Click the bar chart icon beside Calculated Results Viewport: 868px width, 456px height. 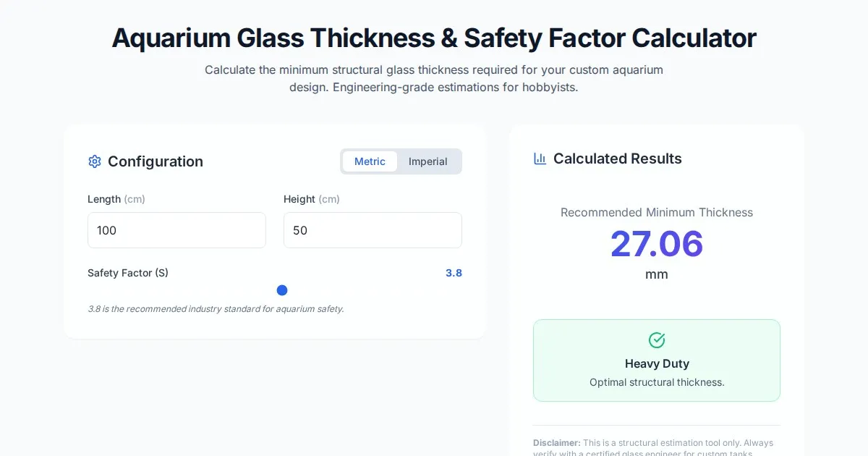coord(540,159)
